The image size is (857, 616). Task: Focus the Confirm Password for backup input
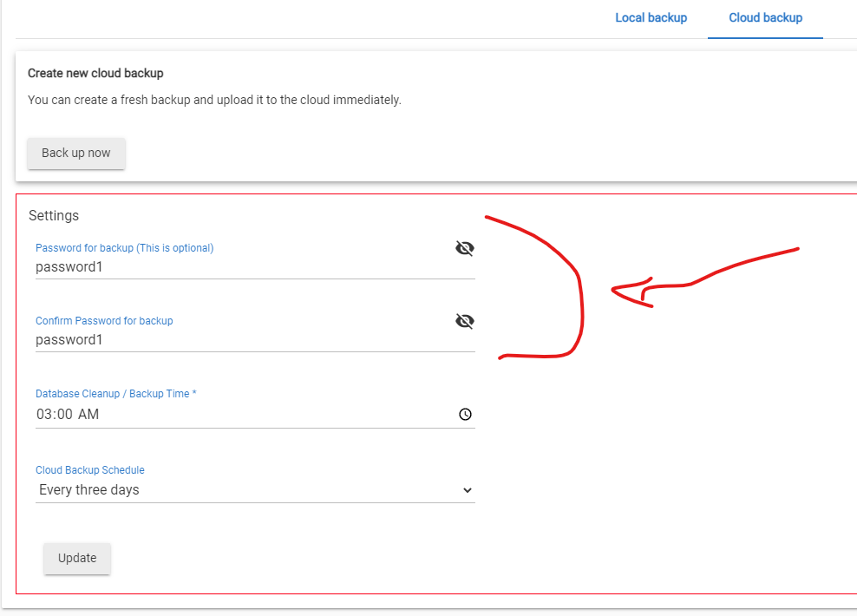coord(243,339)
